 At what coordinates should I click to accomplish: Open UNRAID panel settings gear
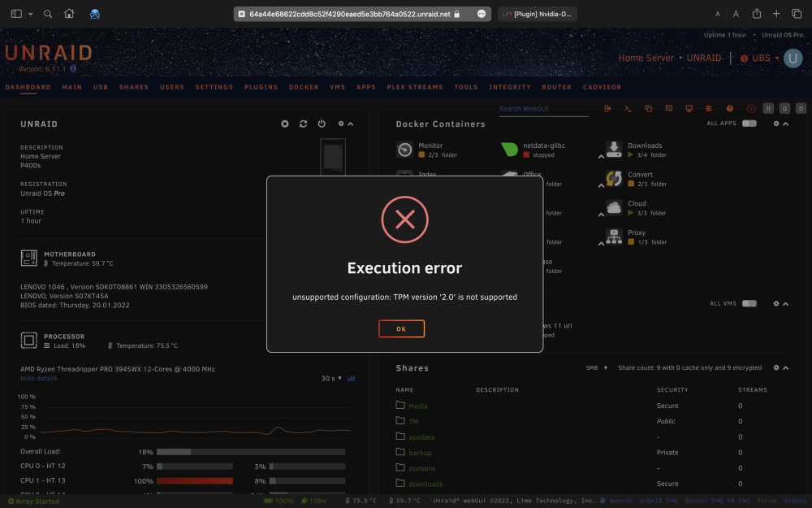(341, 124)
